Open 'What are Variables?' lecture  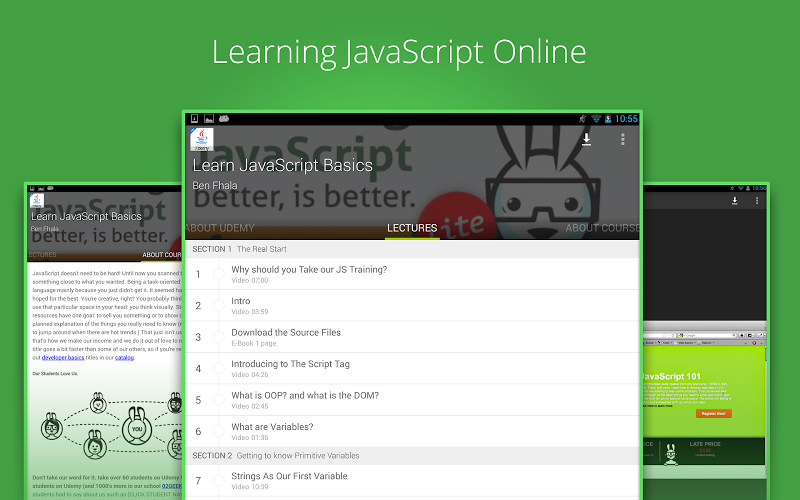[x=412, y=431]
